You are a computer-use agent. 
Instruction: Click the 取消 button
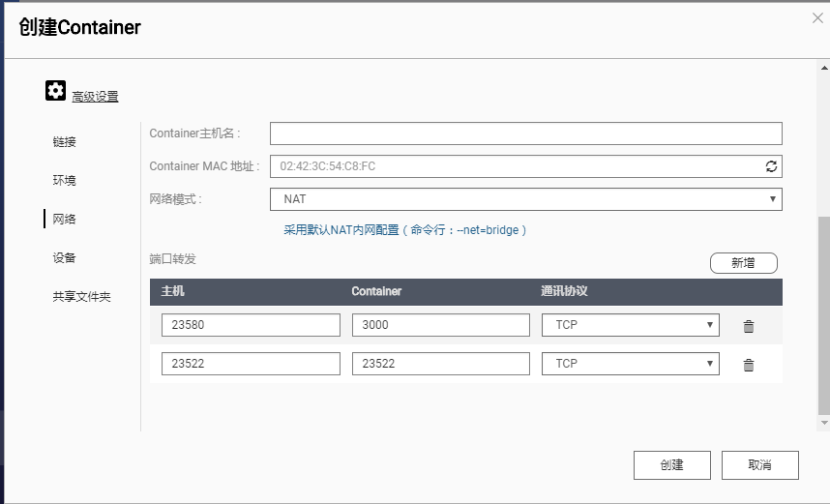coord(760,465)
